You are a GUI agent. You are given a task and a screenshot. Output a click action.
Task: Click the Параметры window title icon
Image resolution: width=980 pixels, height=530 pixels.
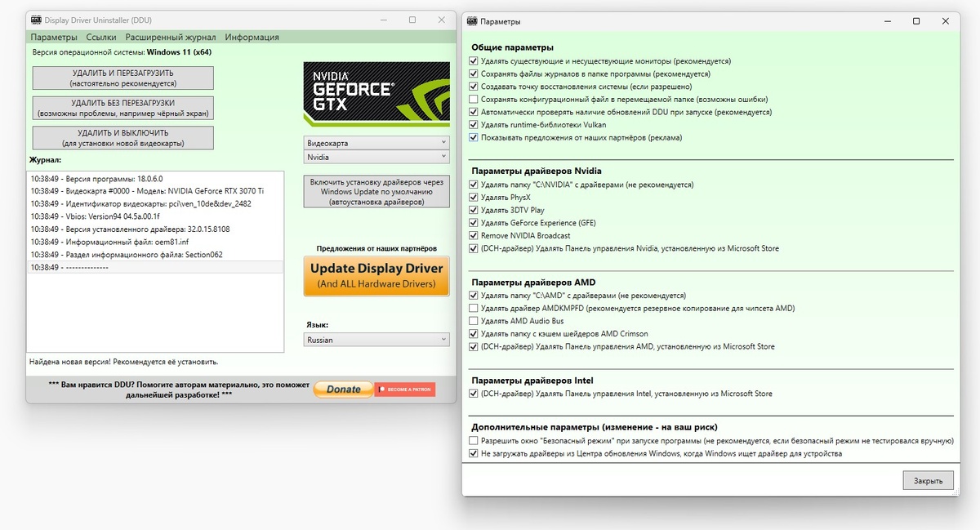[473, 21]
